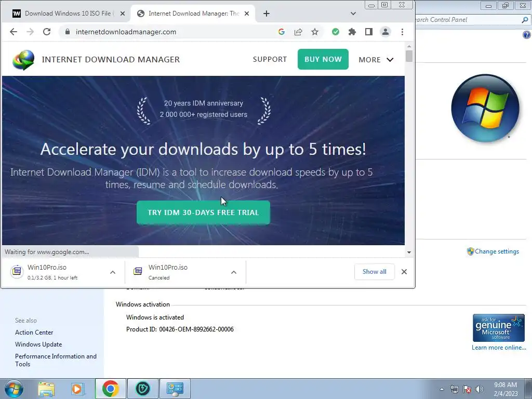Click the green shield app taskbar icon
532x399 pixels.
point(143,389)
